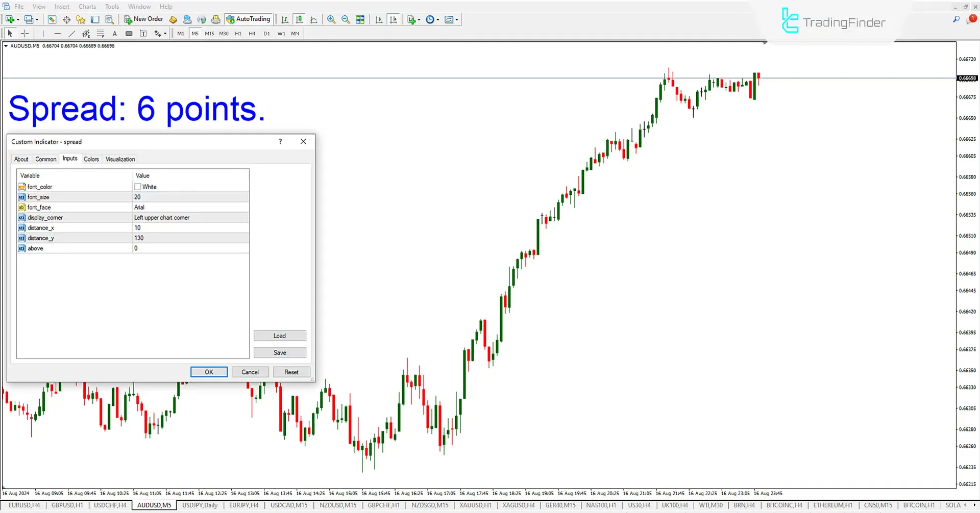This screenshot has height=513, width=980.
Task: Enable auto scroll on the chart
Action: 379,19
